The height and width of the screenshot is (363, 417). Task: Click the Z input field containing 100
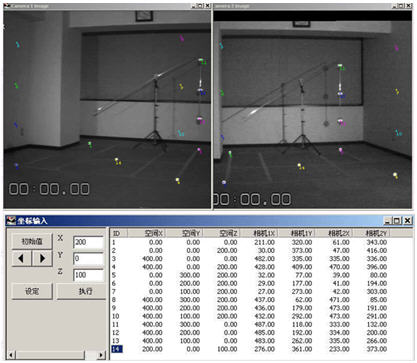pyautogui.click(x=88, y=275)
